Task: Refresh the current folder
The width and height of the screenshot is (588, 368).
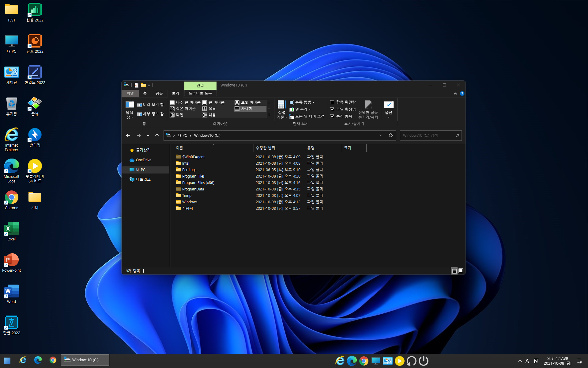Action: (x=391, y=136)
